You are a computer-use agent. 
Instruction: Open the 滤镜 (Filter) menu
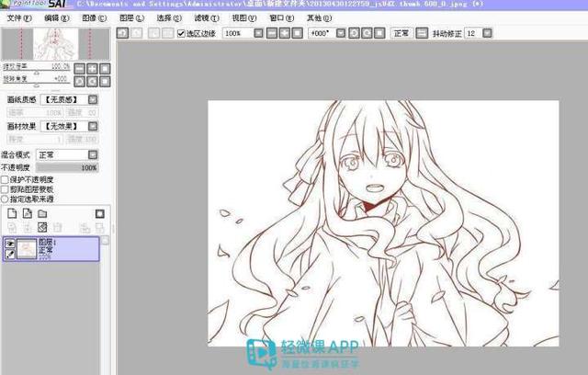[207, 18]
